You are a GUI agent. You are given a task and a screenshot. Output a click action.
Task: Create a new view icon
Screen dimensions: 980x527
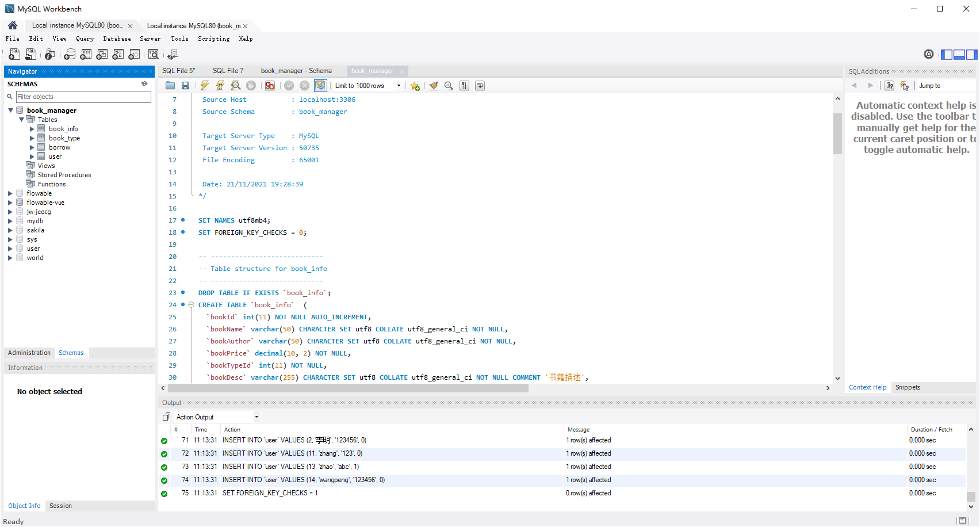102,54
